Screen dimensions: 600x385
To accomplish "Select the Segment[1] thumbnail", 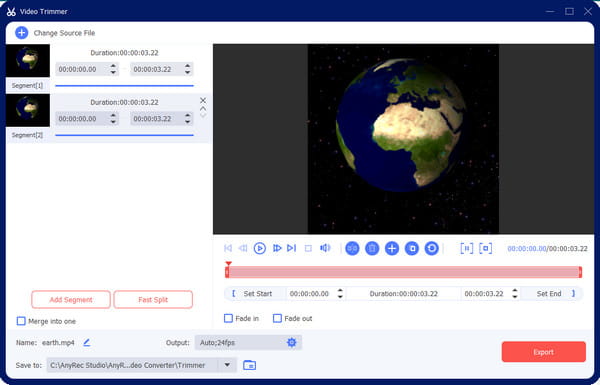I will click(x=28, y=60).
